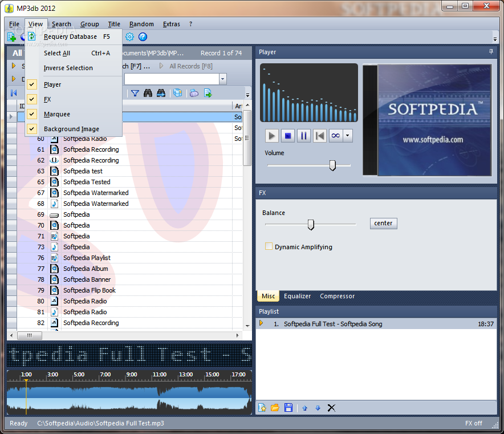Image resolution: width=504 pixels, height=434 pixels.
Task: Click the previous track button in Player
Action: pyautogui.click(x=320, y=136)
